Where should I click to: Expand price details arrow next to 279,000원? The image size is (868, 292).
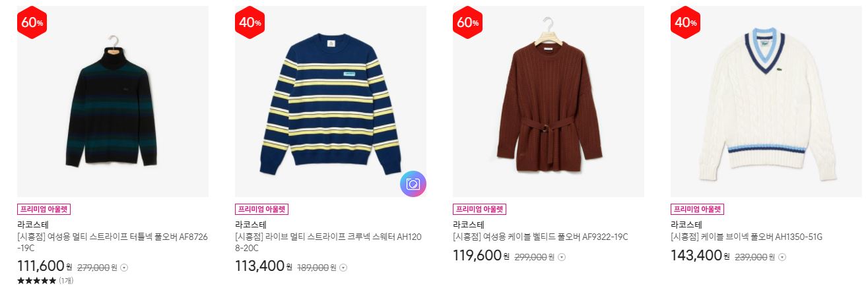click(x=125, y=268)
